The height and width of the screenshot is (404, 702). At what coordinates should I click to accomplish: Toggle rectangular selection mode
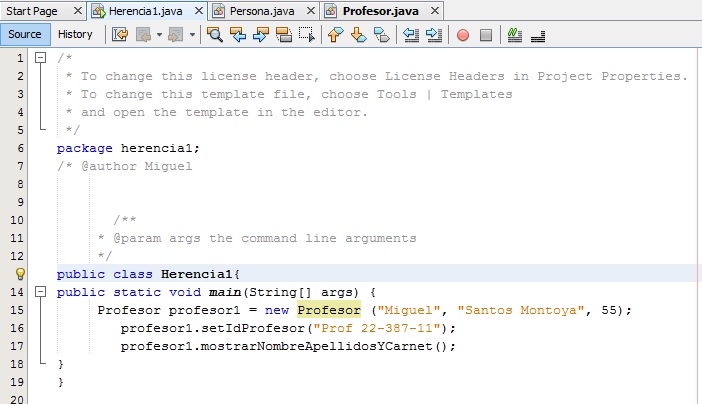[307, 34]
